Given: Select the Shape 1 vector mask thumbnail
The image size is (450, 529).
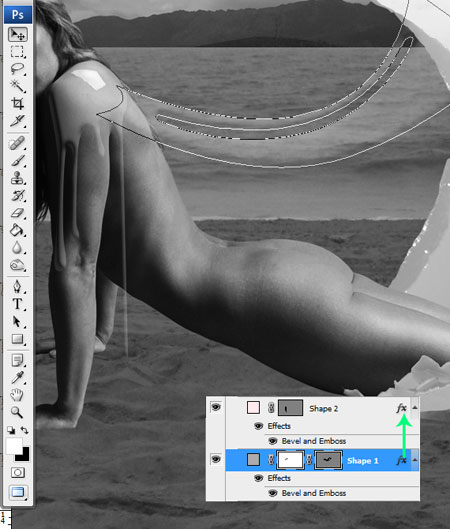Looking at the screenshot, I should (x=329, y=460).
